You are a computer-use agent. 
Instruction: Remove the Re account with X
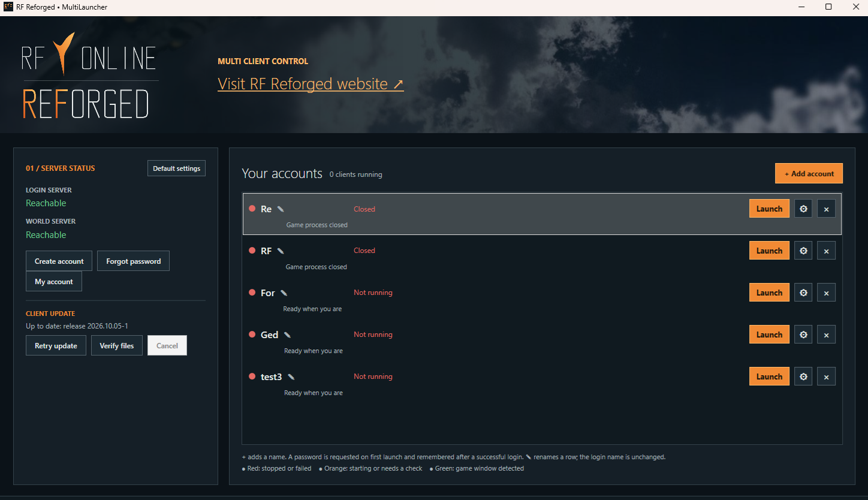(x=826, y=209)
